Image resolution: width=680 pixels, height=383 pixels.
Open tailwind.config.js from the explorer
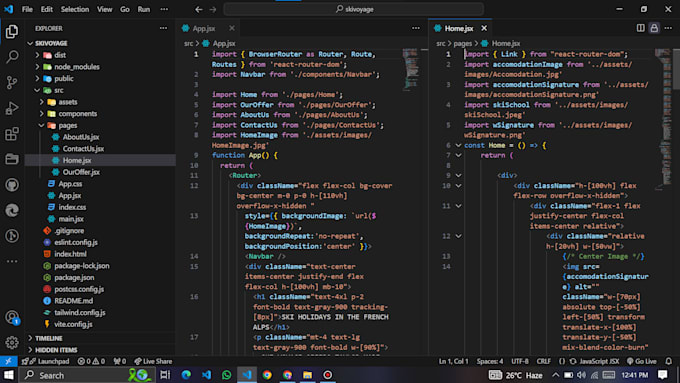(x=101, y=312)
